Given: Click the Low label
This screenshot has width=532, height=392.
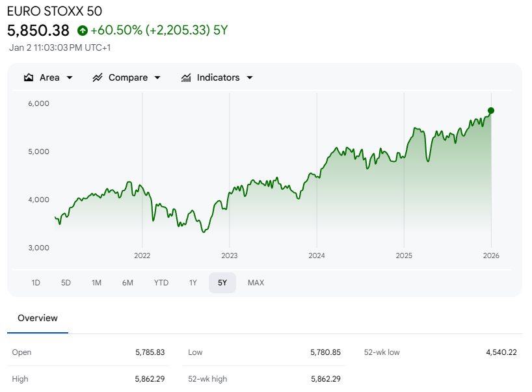Looking at the screenshot, I should coord(195,352).
